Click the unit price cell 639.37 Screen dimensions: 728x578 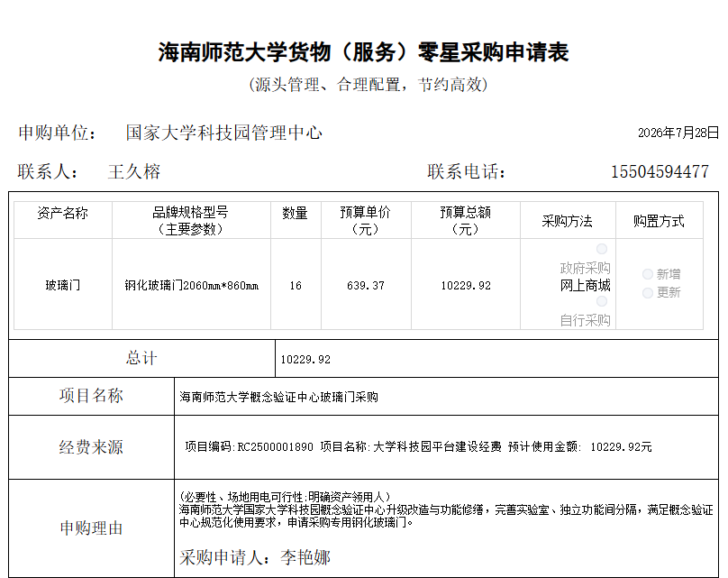click(366, 286)
